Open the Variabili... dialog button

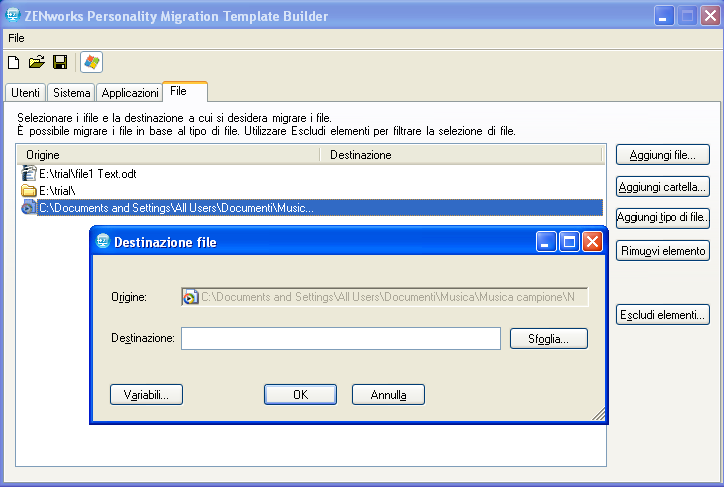[146, 395]
